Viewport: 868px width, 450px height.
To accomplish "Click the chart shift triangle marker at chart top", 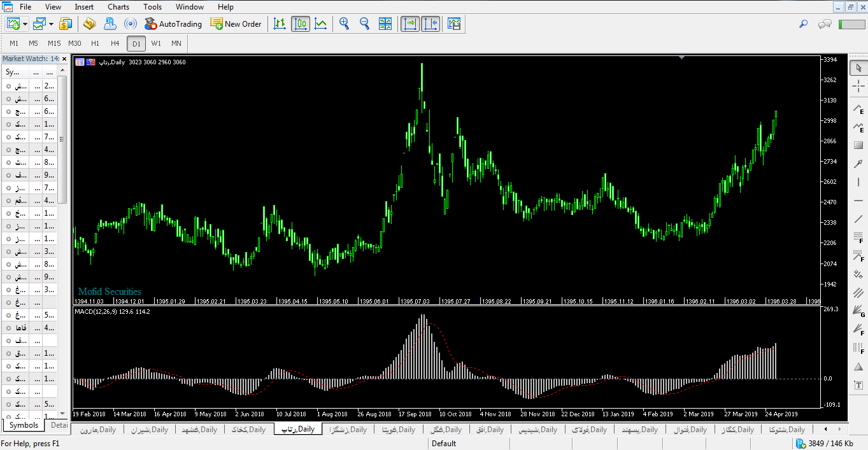I will click(682, 58).
